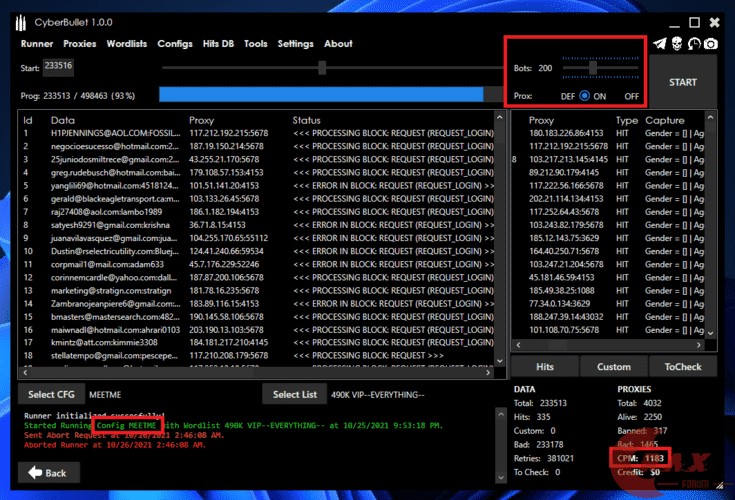Set Prox mode to OFF

[631, 96]
